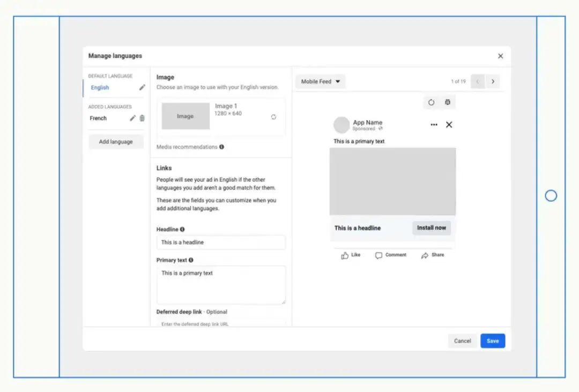The width and height of the screenshot is (579, 392).
Task: Click the App Name text in preview
Action: pyautogui.click(x=367, y=122)
